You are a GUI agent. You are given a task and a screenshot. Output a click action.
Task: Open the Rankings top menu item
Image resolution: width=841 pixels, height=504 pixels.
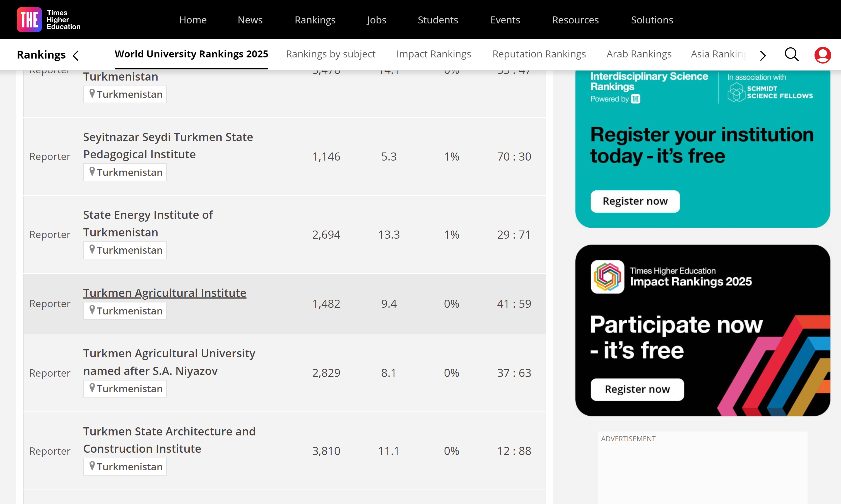[x=315, y=20]
